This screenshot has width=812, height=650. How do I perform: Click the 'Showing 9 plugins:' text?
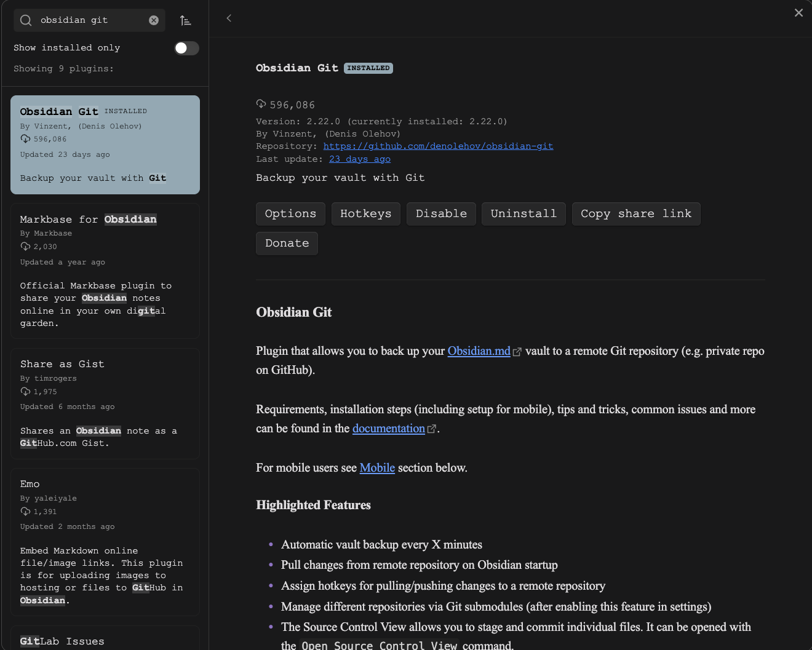coord(64,69)
